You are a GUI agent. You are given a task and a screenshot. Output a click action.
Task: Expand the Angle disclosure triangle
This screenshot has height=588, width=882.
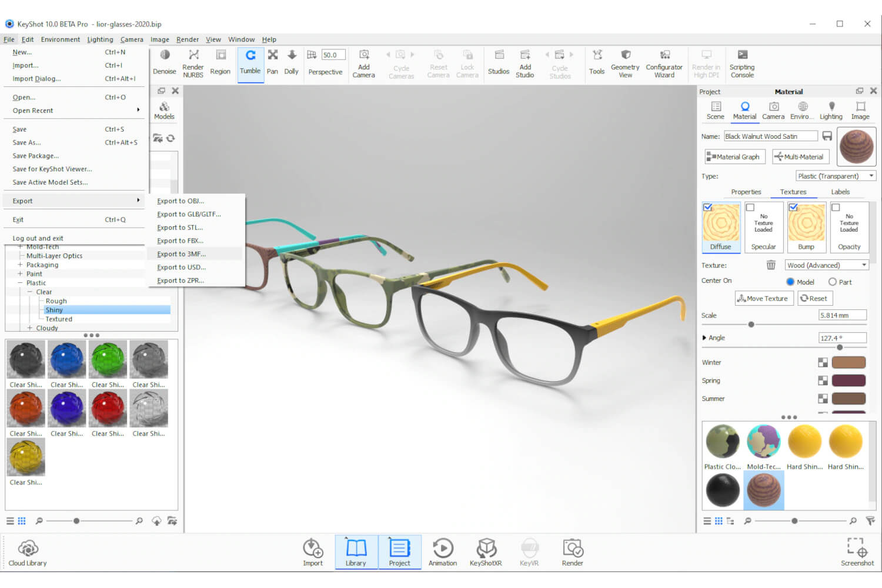click(704, 338)
